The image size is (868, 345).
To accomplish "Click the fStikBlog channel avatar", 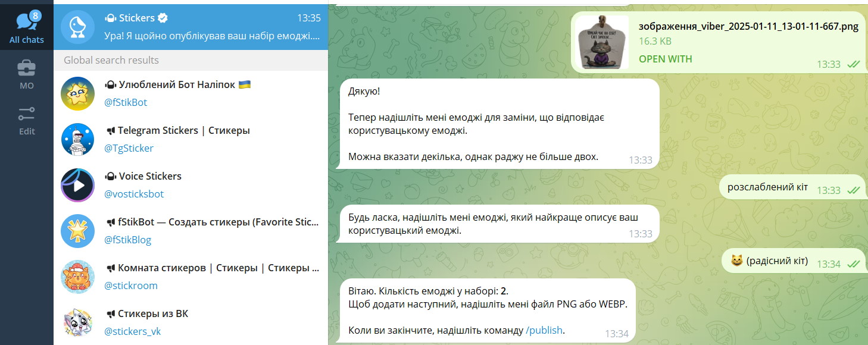I will point(77,231).
